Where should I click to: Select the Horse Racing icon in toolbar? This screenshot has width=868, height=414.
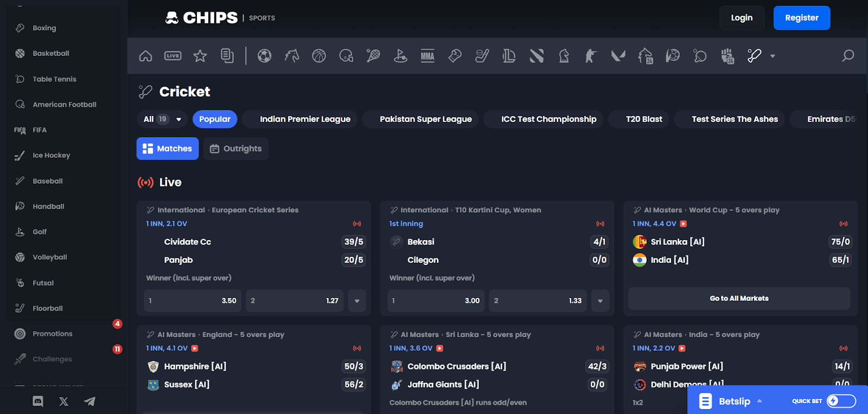pos(292,56)
